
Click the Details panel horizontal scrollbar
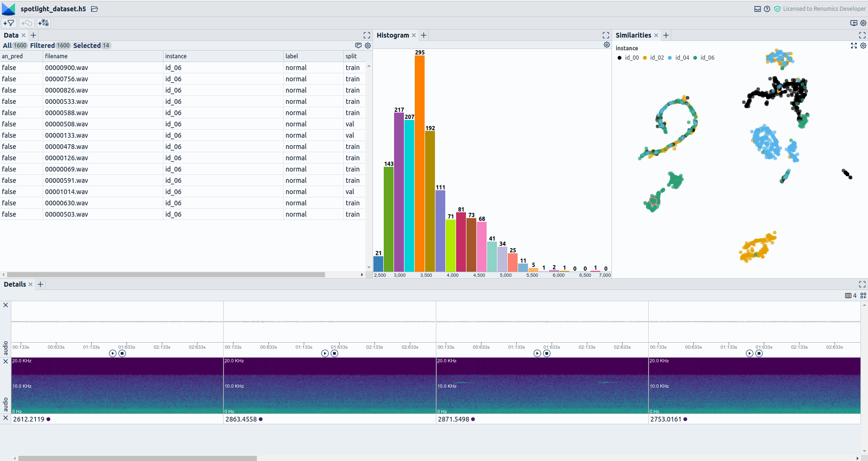point(137,458)
